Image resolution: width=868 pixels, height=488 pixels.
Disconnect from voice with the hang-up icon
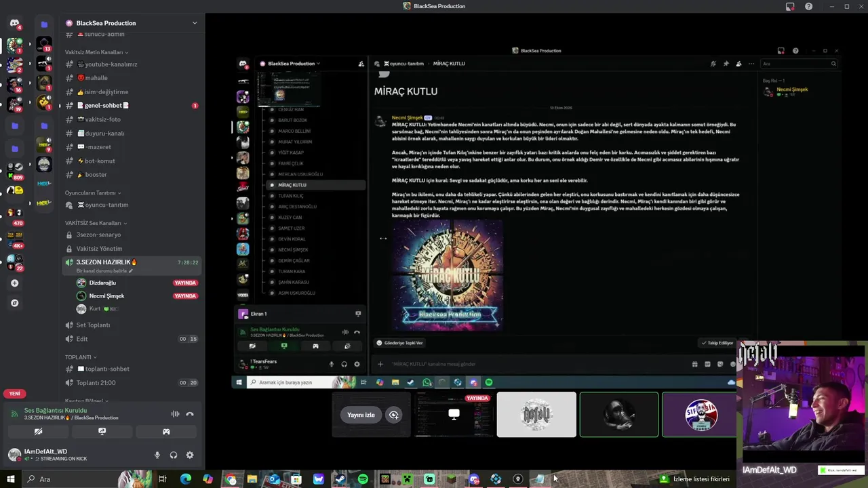pos(190,413)
